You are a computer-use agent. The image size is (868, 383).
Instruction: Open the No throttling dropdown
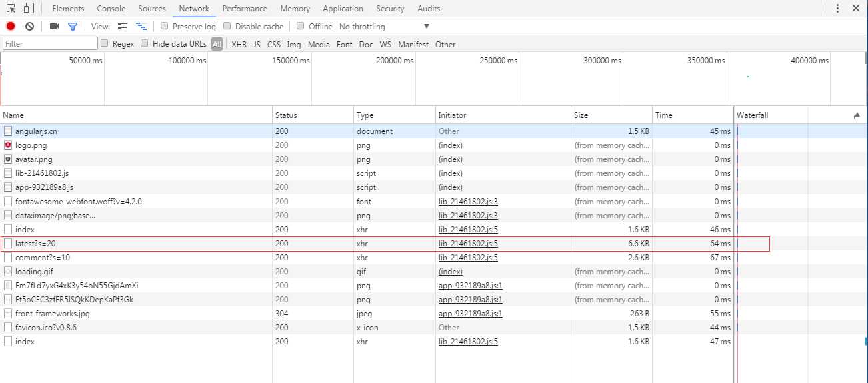(384, 27)
